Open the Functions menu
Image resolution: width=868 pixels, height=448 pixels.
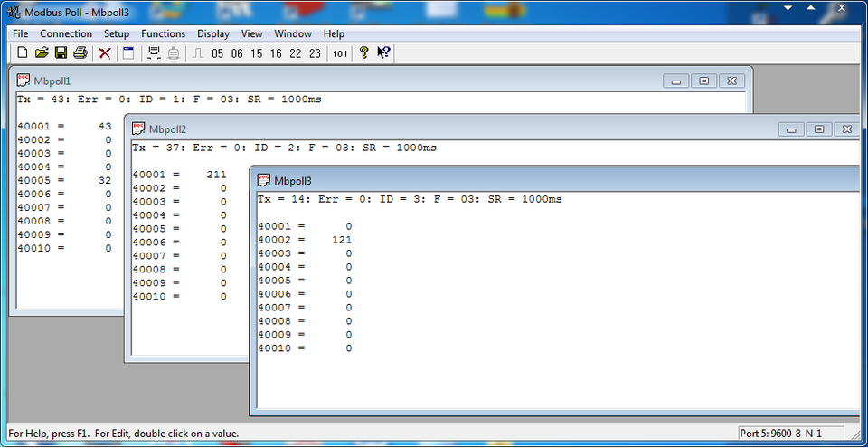[x=164, y=33]
